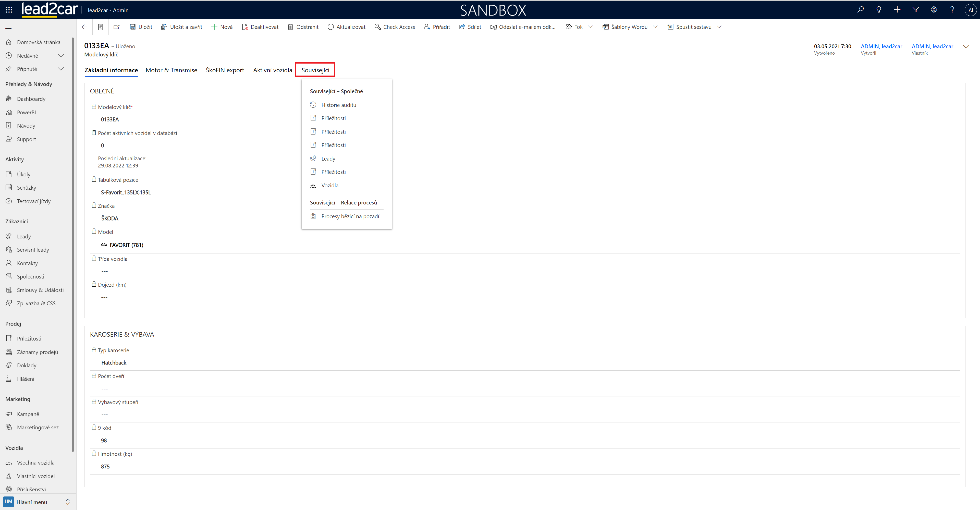Open settings gear icon in header
The image size is (980, 510).
tap(934, 10)
